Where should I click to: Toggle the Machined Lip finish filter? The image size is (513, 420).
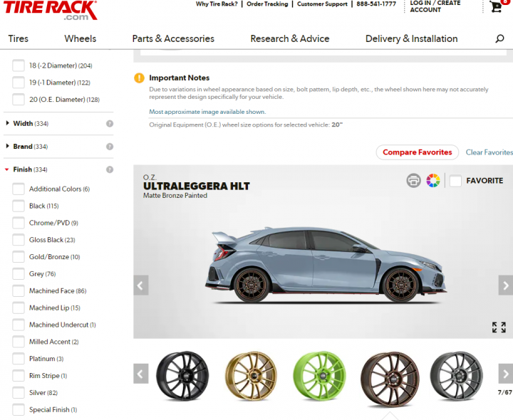[19, 308]
